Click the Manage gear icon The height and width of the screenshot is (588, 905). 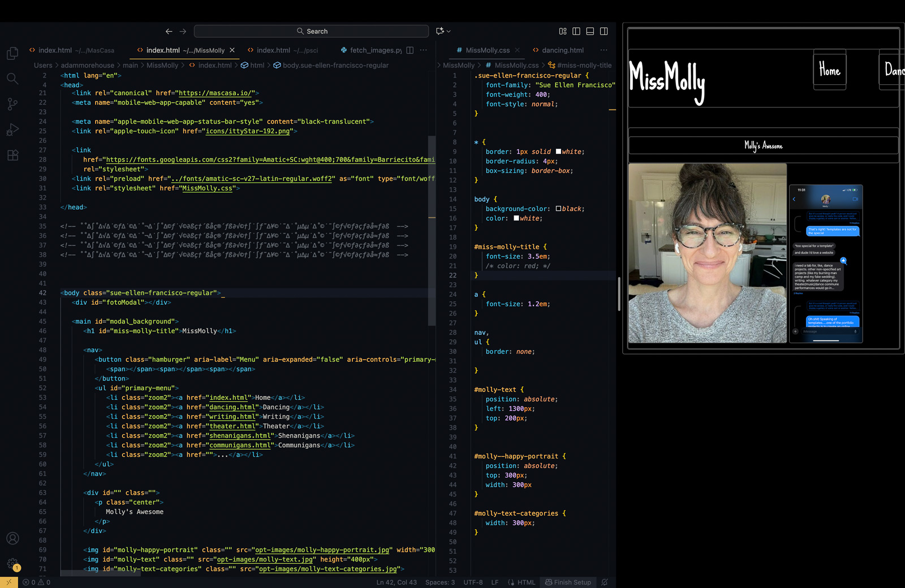pos(12,563)
